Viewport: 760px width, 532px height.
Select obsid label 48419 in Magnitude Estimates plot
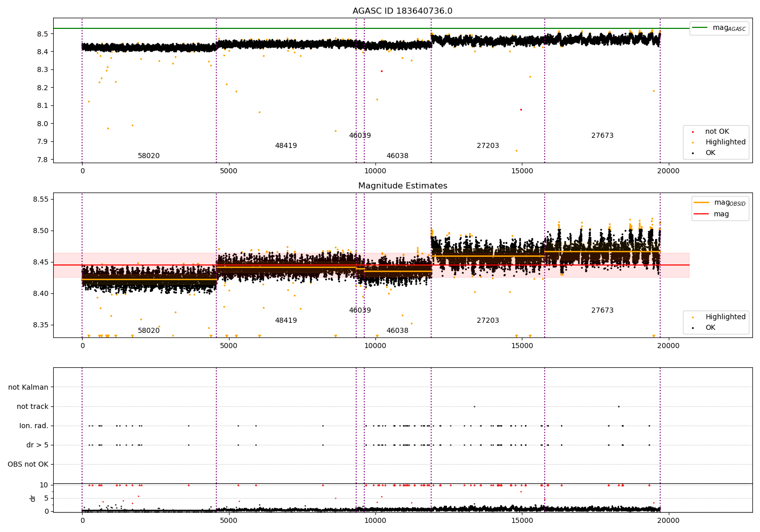click(286, 321)
